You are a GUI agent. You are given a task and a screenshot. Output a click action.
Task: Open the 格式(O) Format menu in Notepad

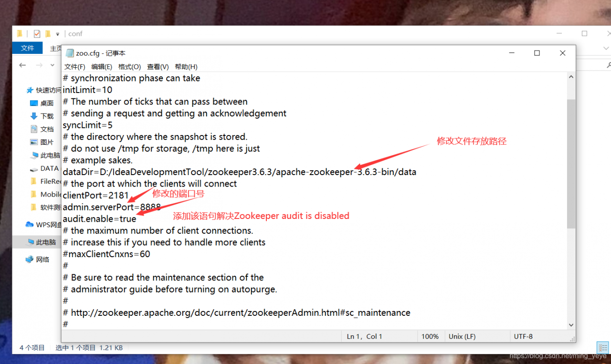tap(129, 67)
